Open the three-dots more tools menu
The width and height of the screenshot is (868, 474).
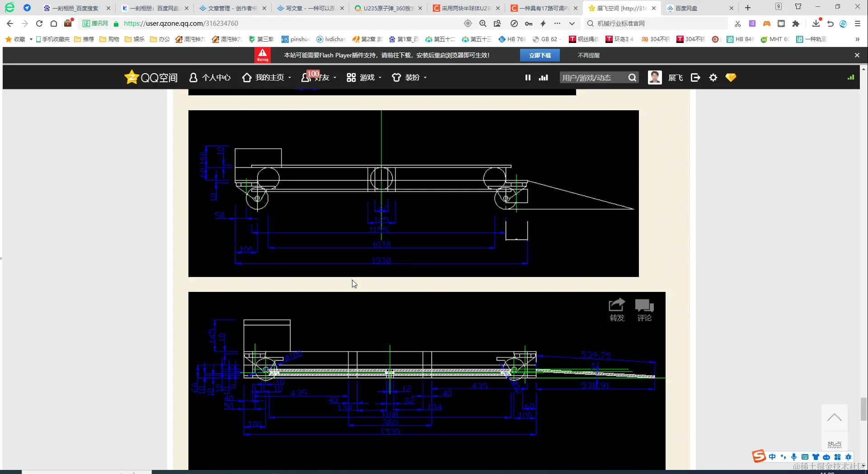coord(558,23)
